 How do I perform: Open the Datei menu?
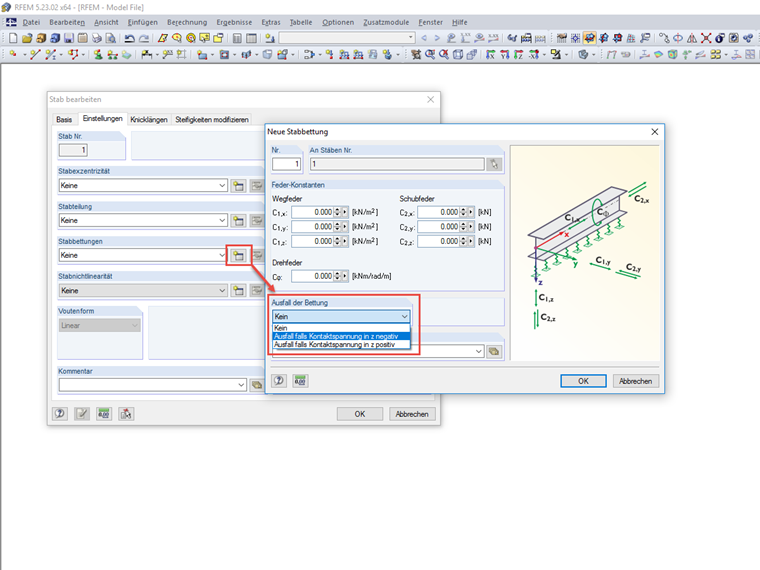pyautogui.click(x=31, y=22)
